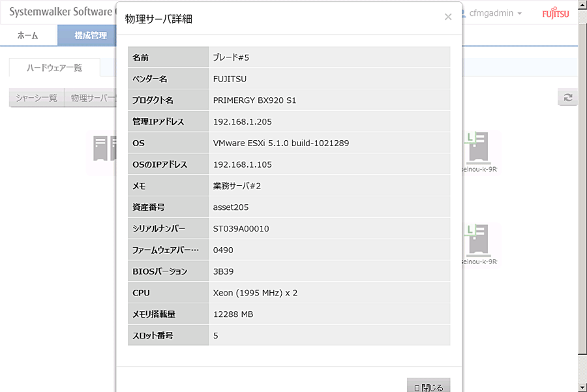The width and height of the screenshot is (587, 392).
Task: Click the truncated ファームウェアバー… label
Action: pos(166,250)
